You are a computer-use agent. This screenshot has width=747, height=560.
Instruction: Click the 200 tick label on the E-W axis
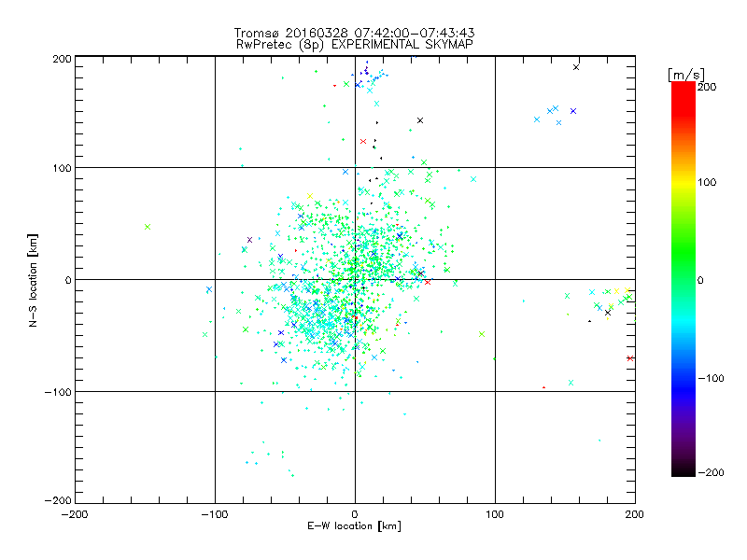(635, 514)
